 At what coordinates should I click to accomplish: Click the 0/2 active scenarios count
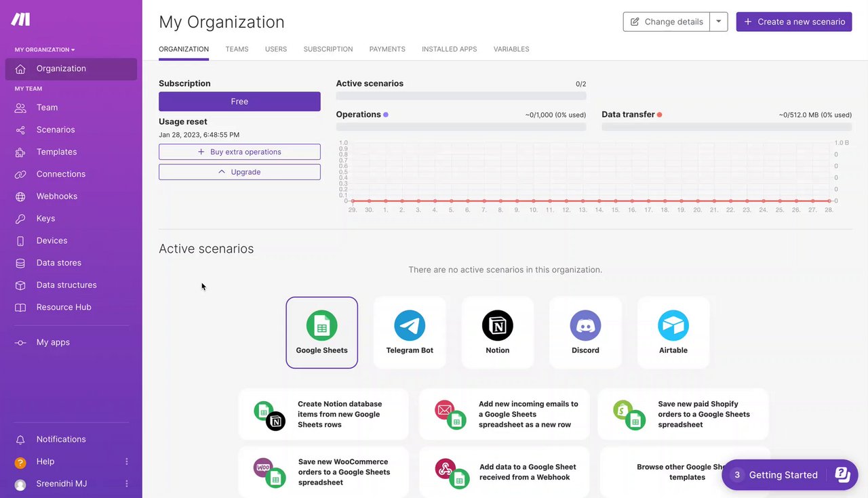pos(581,84)
